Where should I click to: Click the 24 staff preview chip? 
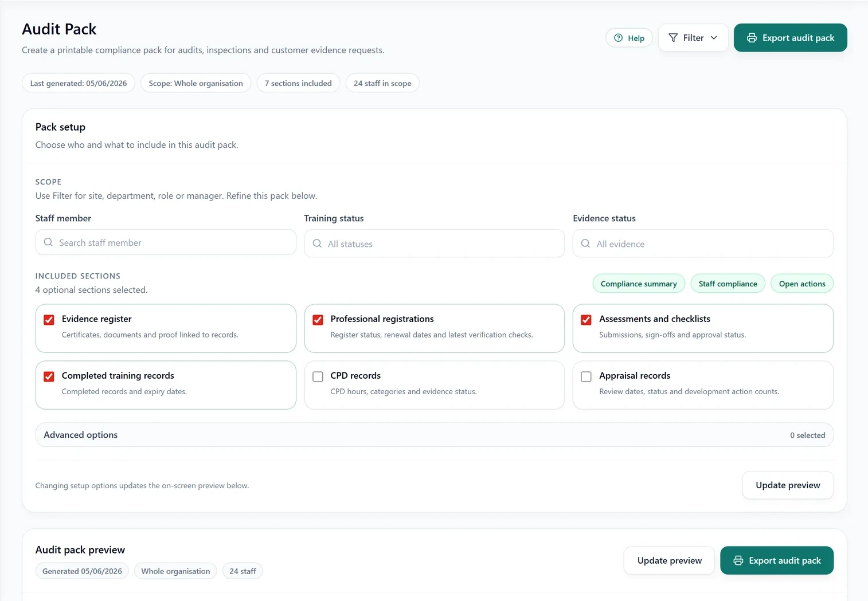point(243,571)
